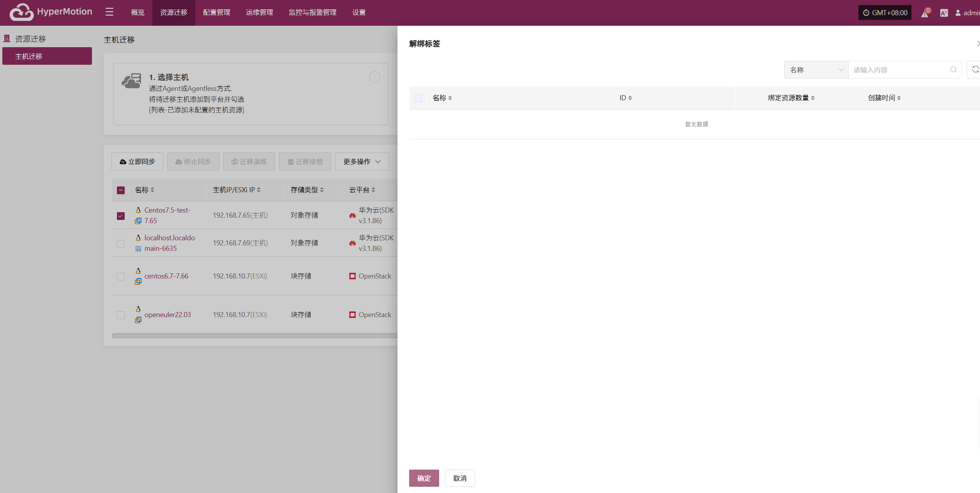Open the 名称 search field dropdown
This screenshot has height=493, width=980.
pos(816,70)
